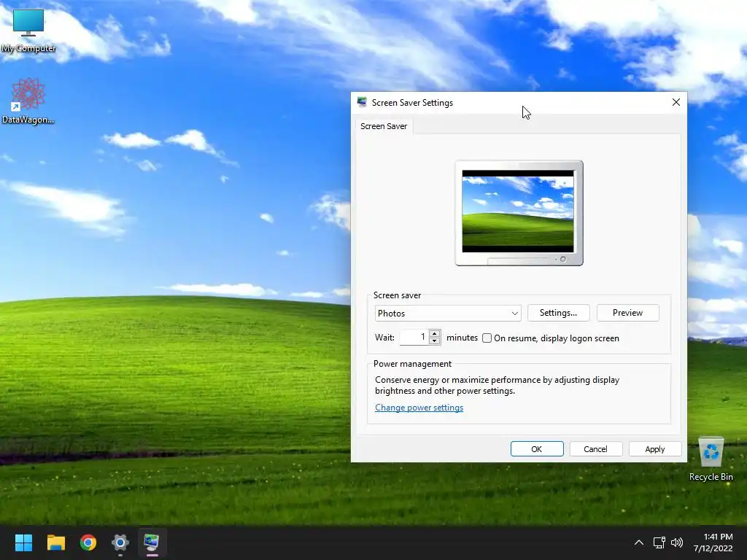Click the 'Power management' group label
Image resolution: width=747 pixels, height=560 pixels.
pyautogui.click(x=412, y=364)
